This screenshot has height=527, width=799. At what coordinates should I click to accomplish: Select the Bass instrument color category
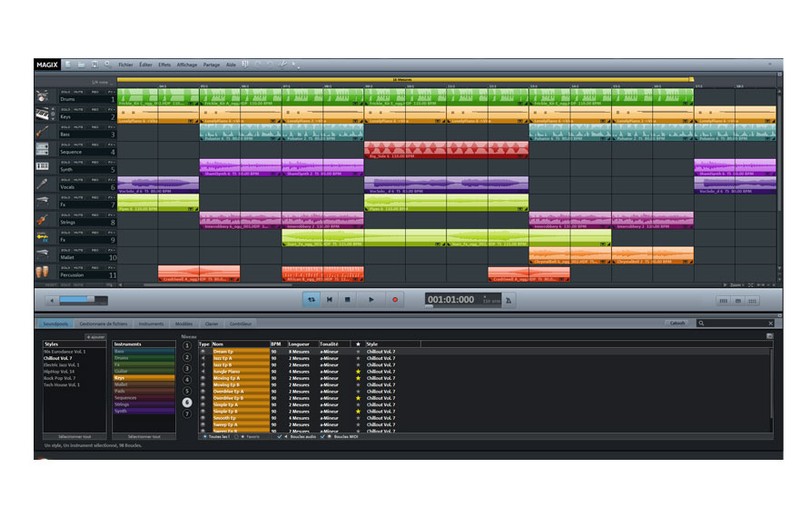click(x=144, y=352)
